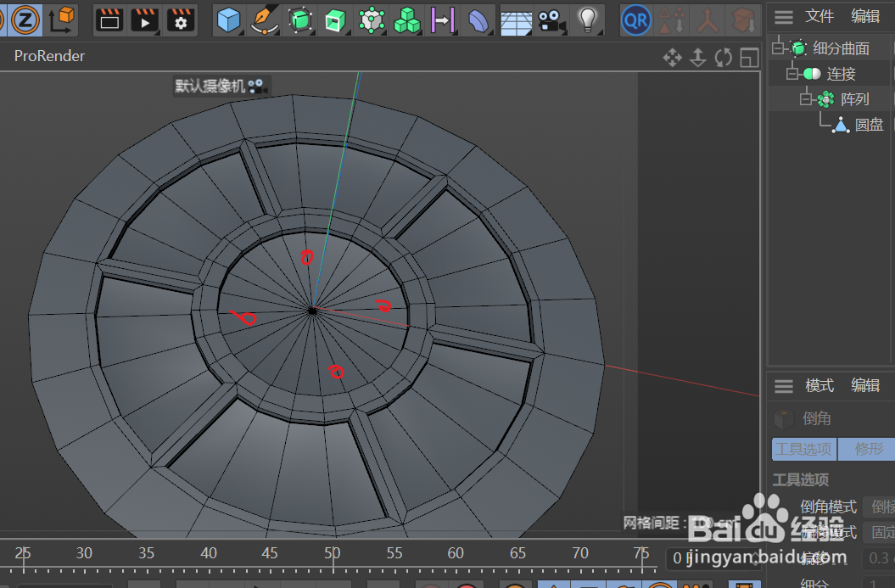Click frame 25 on the timeline

click(x=23, y=553)
